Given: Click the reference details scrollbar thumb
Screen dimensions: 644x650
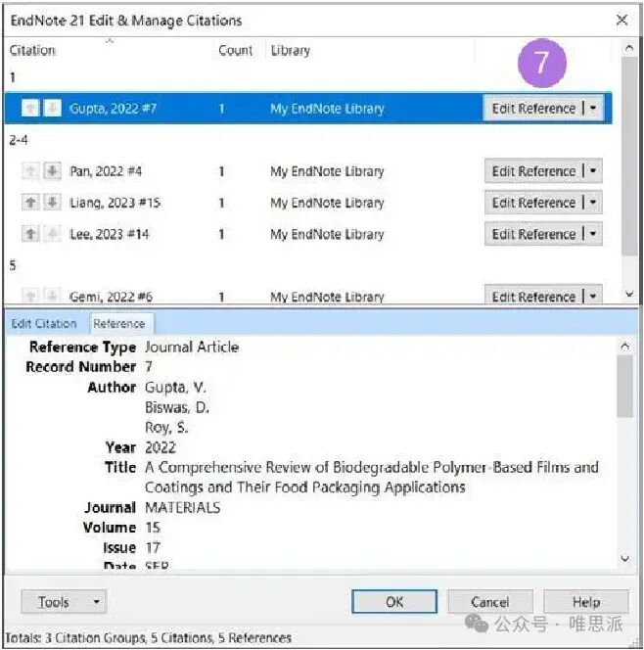Looking at the screenshot, I should (x=624, y=386).
